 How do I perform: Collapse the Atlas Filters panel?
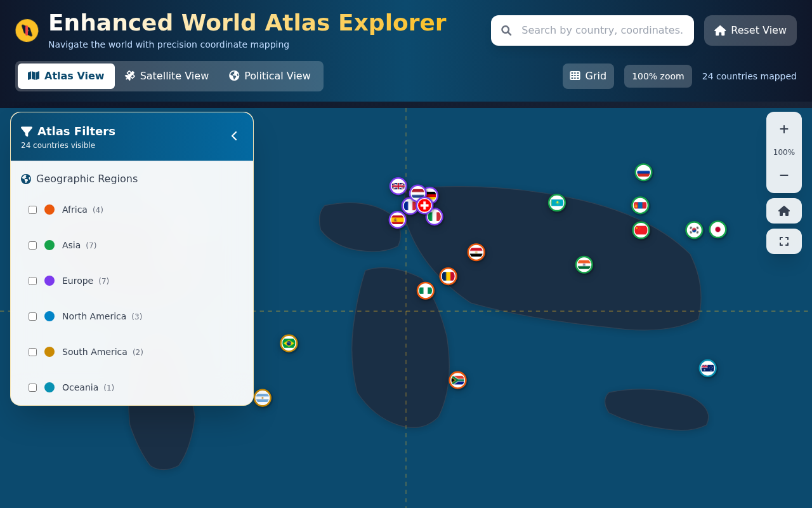click(233, 136)
